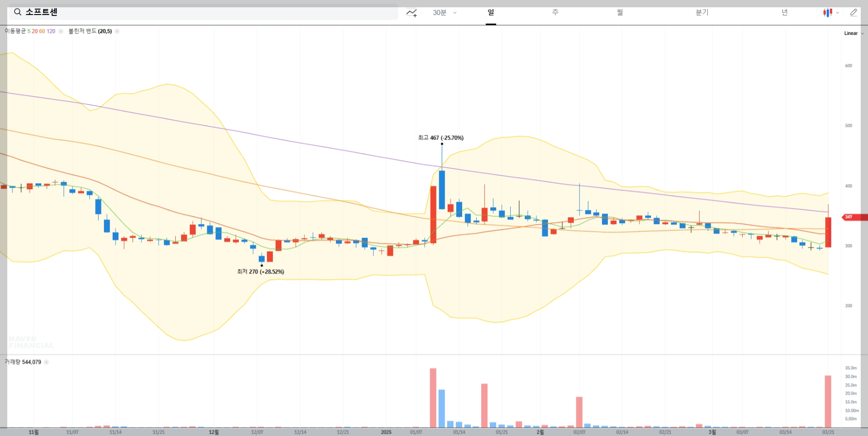The height and width of the screenshot is (436, 868).
Task: Click the tallest red volume bar in January
Action: tap(433, 398)
